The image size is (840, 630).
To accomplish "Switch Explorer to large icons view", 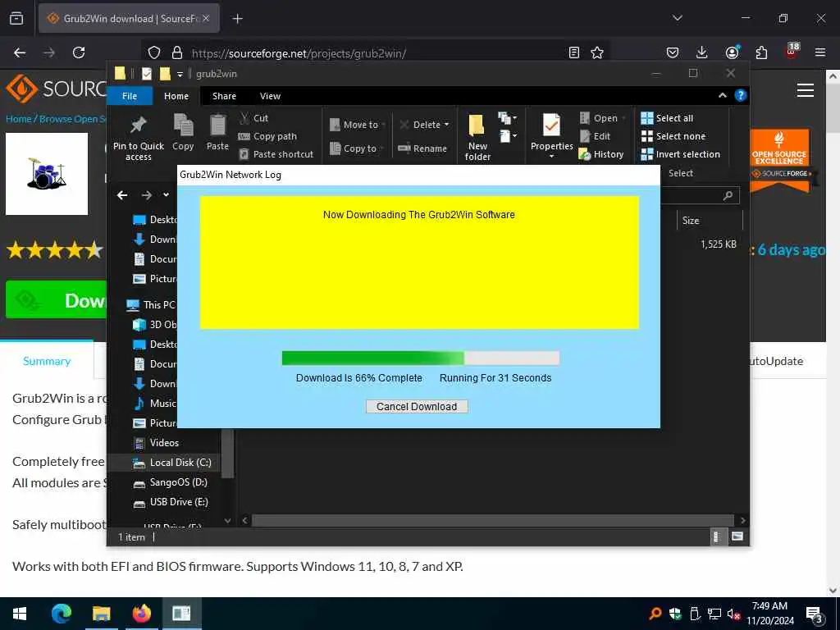I will pos(737,536).
